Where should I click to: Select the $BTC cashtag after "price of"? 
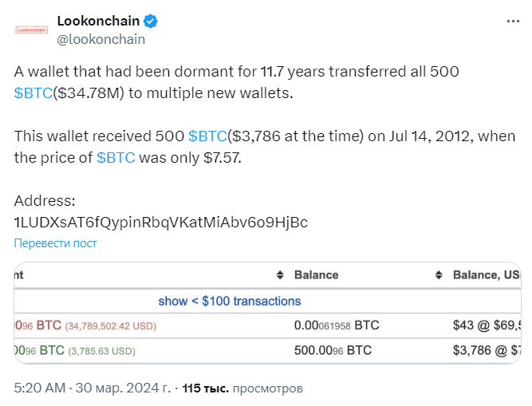pos(116,157)
